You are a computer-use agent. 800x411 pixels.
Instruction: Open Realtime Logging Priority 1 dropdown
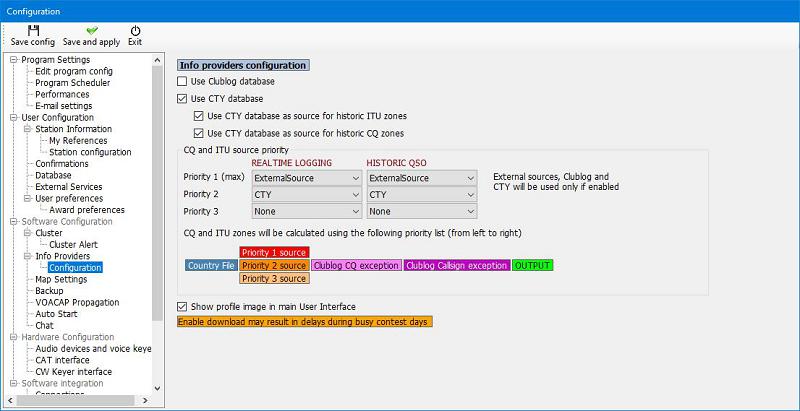pyautogui.click(x=307, y=178)
